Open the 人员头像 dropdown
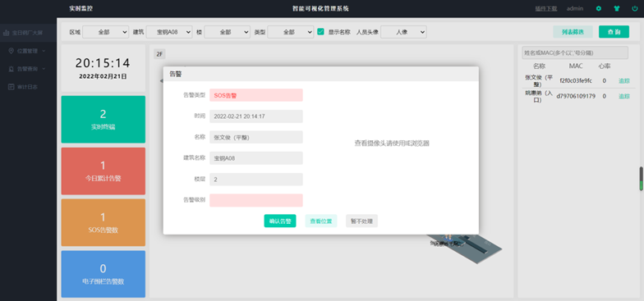Screen dimensions: 644x301 tap(403, 32)
